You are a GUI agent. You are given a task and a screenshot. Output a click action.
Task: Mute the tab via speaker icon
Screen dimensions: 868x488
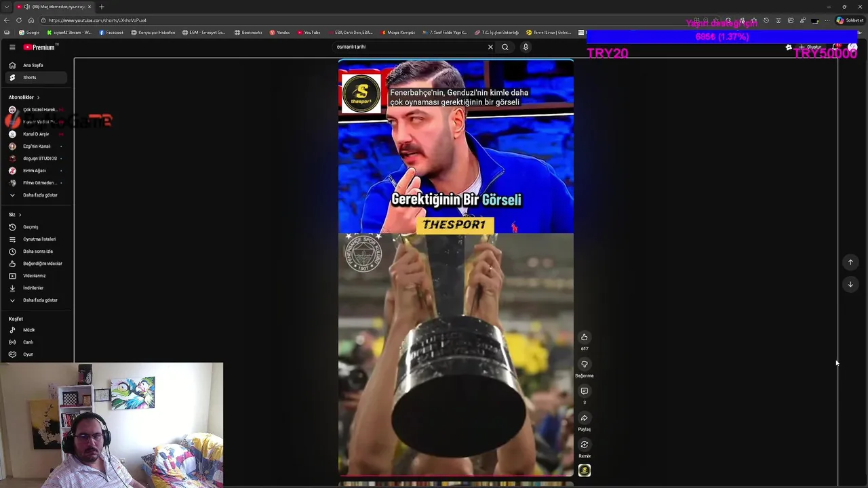[28, 7]
